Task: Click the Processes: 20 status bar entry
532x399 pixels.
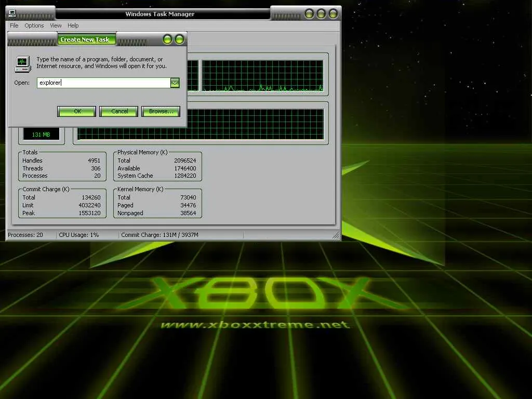Action: 25,235
